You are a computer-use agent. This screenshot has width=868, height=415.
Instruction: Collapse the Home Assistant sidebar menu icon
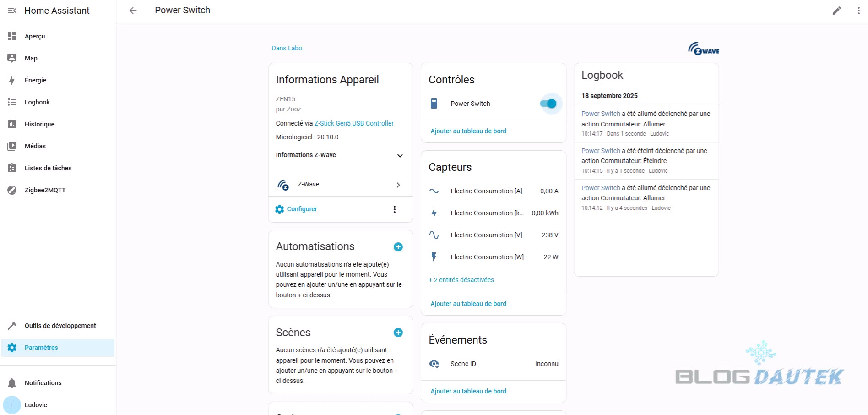click(x=12, y=11)
